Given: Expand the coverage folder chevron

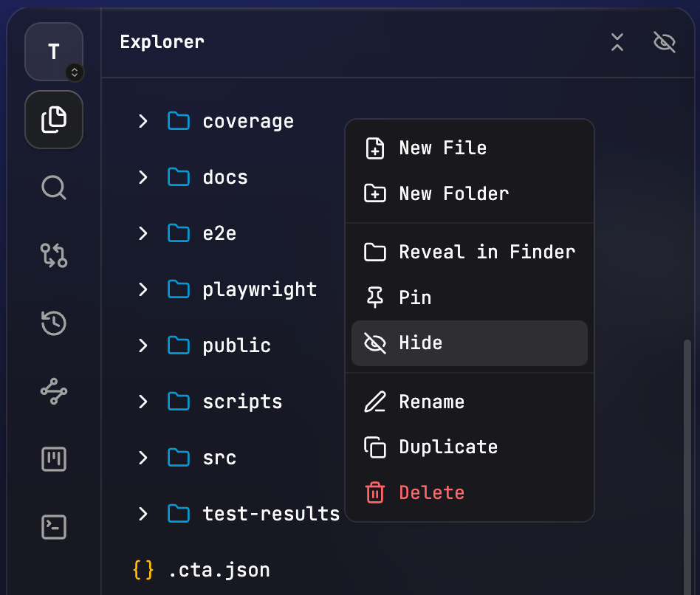Looking at the screenshot, I should coord(143,121).
